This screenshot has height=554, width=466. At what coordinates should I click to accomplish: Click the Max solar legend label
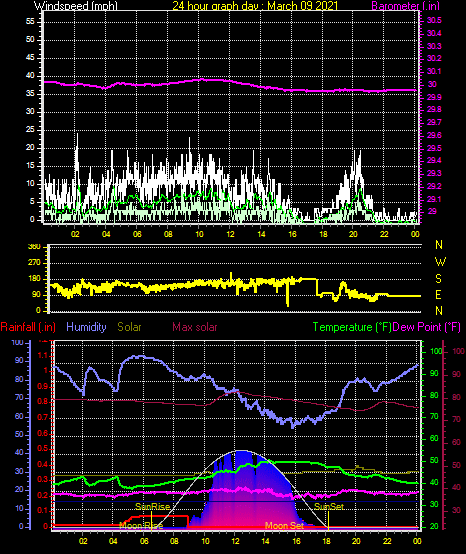pos(195,327)
